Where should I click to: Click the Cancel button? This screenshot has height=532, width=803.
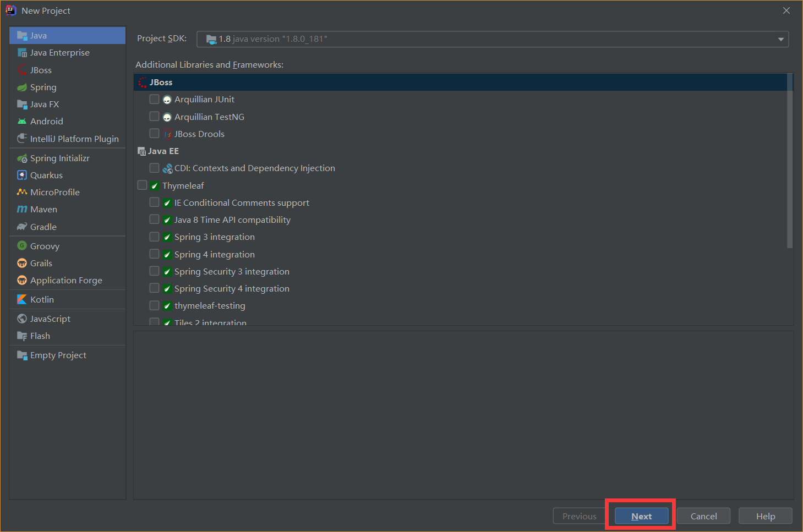click(x=704, y=516)
